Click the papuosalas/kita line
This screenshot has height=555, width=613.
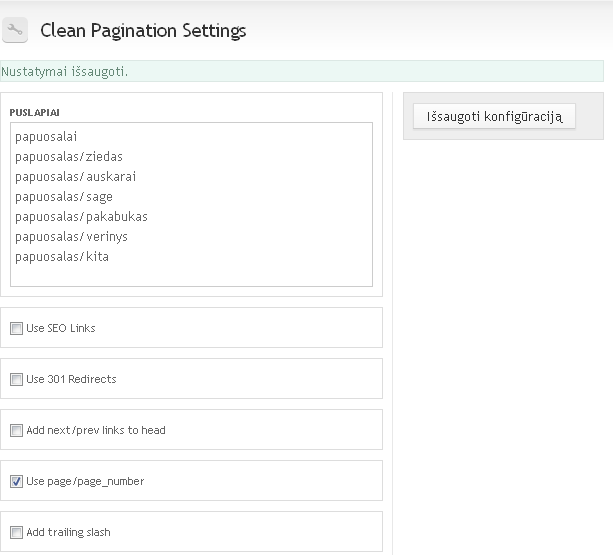(62, 257)
